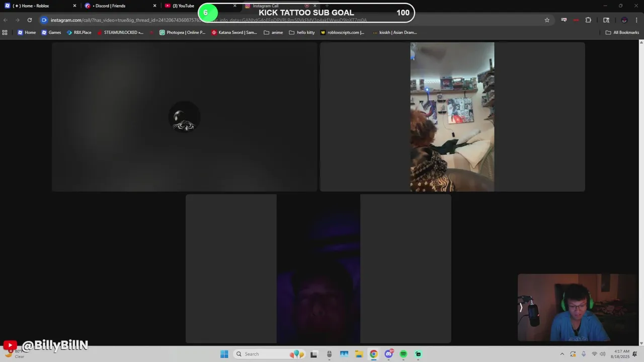Open the blue picture app on taskbar
644x362 pixels.
click(344, 354)
